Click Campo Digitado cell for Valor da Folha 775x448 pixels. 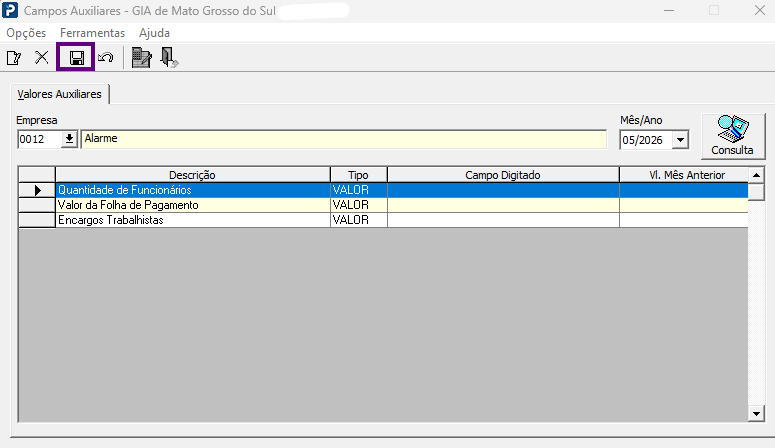503,205
